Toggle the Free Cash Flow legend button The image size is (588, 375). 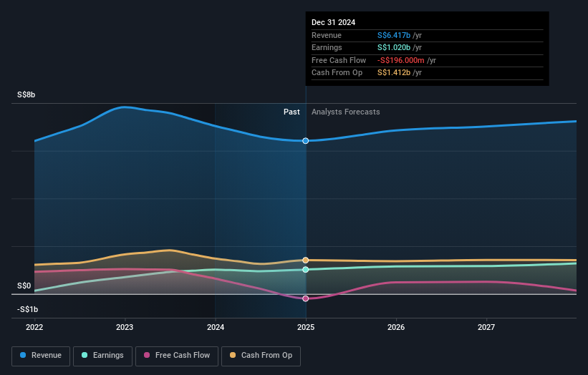click(x=177, y=356)
